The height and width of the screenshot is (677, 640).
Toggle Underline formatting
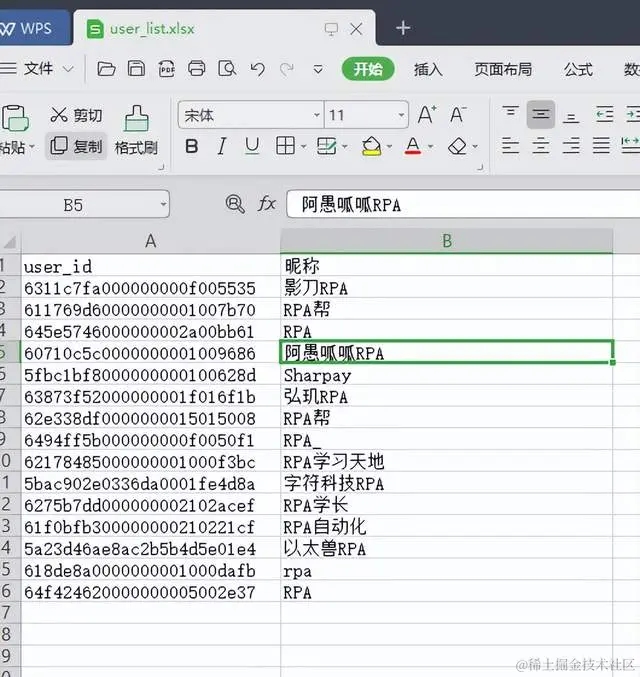coord(252,146)
